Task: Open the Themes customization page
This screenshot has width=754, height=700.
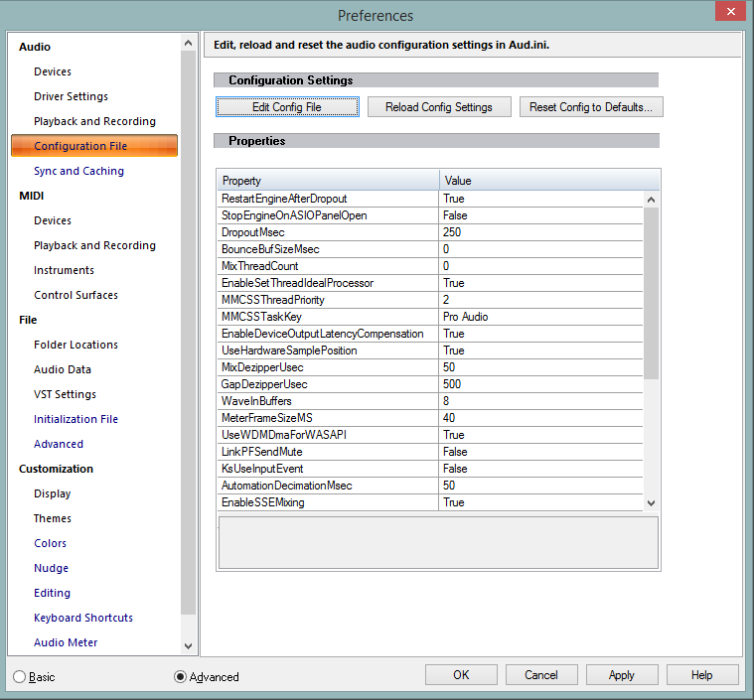Action: point(53,518)
